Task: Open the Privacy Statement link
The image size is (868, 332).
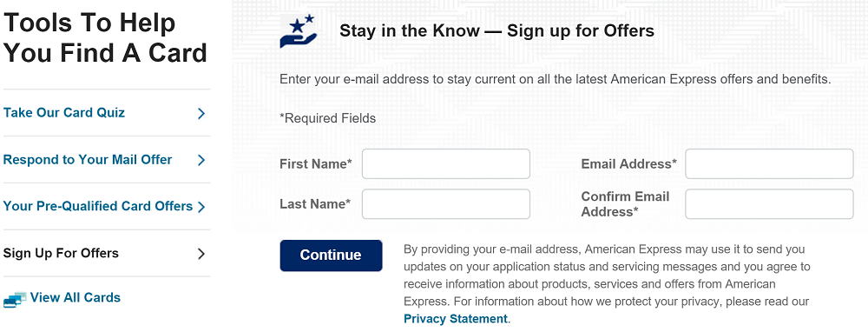Action: (x=456, y=319)
